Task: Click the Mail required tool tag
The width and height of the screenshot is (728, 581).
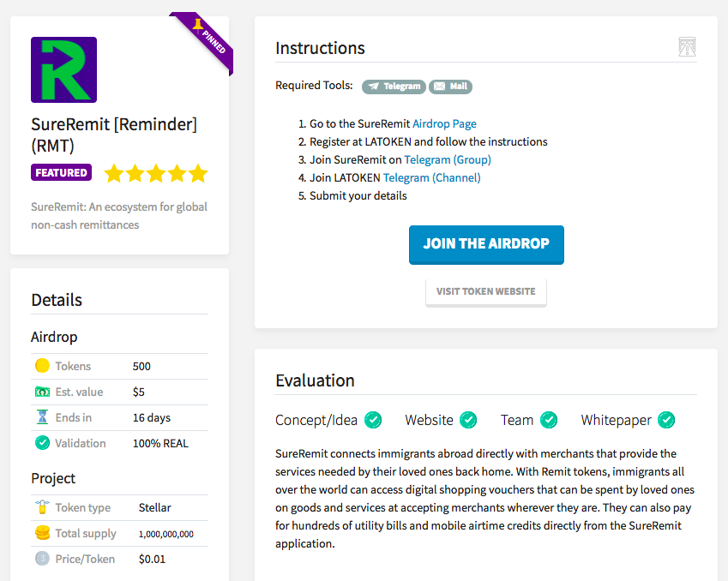Action: coord(451,87)
